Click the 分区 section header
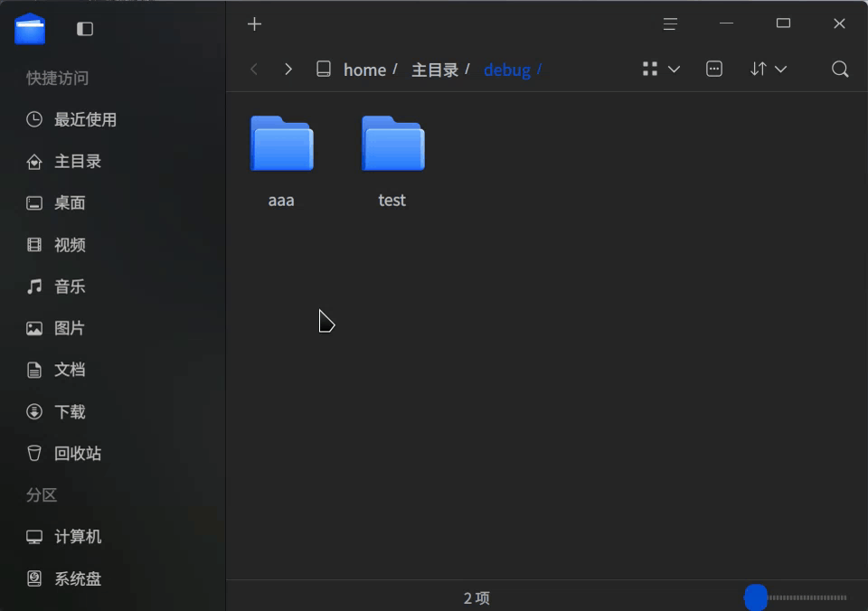This screenshot has width=868, height=611. 42,494
